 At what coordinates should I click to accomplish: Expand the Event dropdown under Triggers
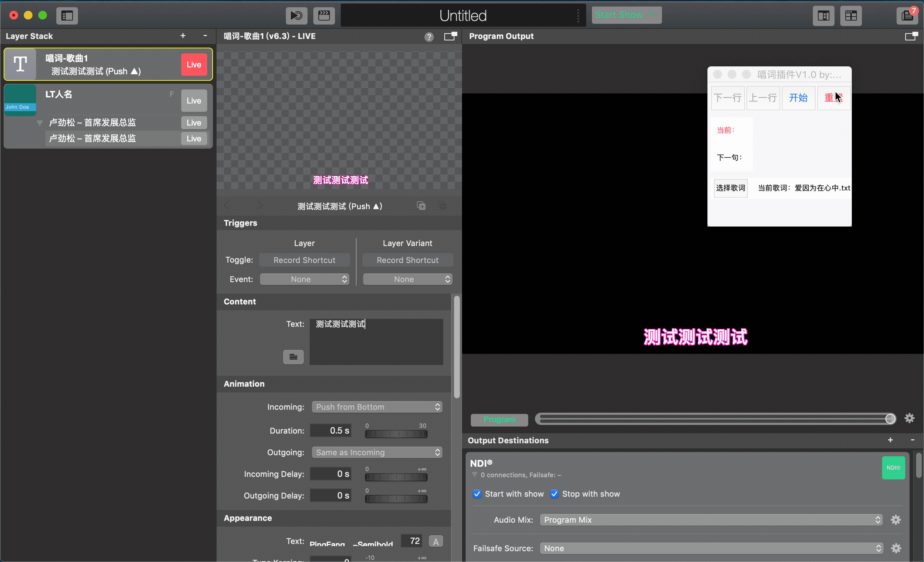(x=304, y=278)
